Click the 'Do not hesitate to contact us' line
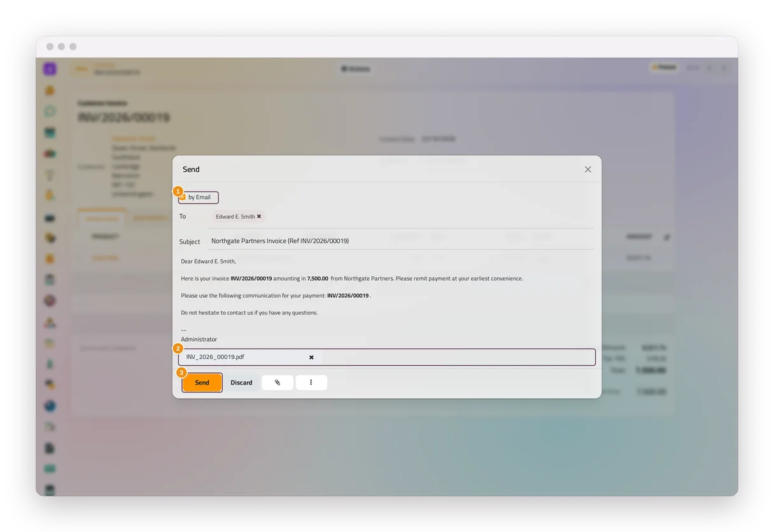774x532 pixels. tap(249, 312)
